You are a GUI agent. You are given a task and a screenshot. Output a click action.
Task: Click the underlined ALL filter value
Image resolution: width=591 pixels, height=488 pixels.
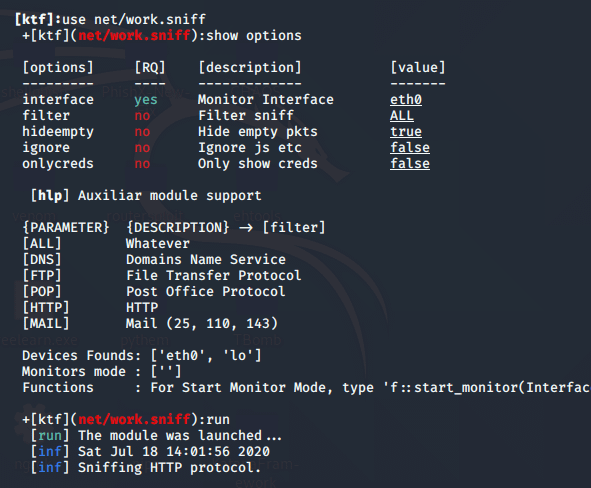point(401,115)
